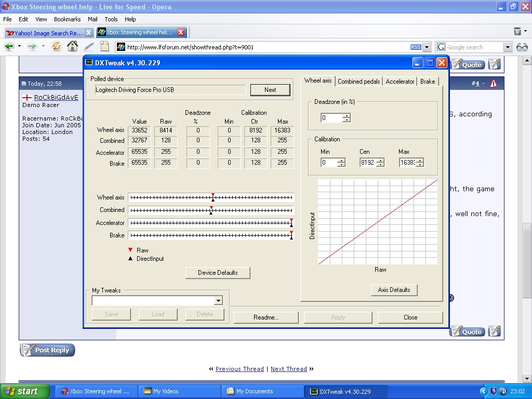The height and width of the screenshot is (399, 532).
Task: Open the address bar dropdown arrow
Action: [427, 47]
